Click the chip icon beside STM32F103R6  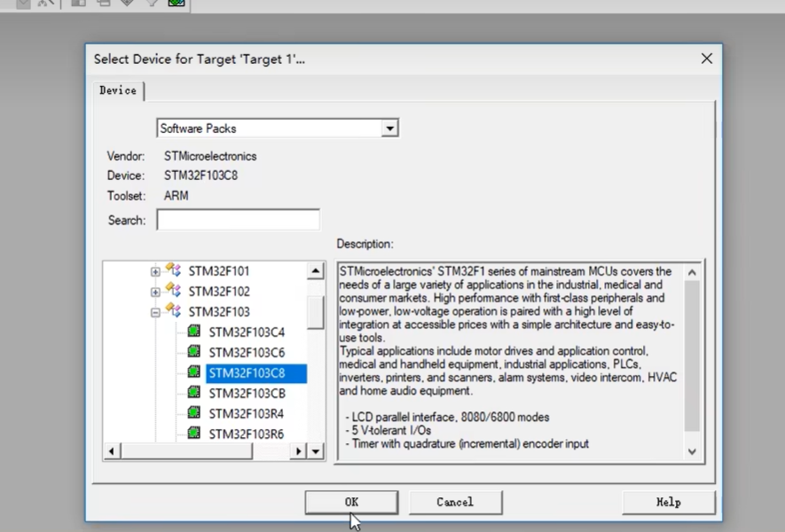194,433
